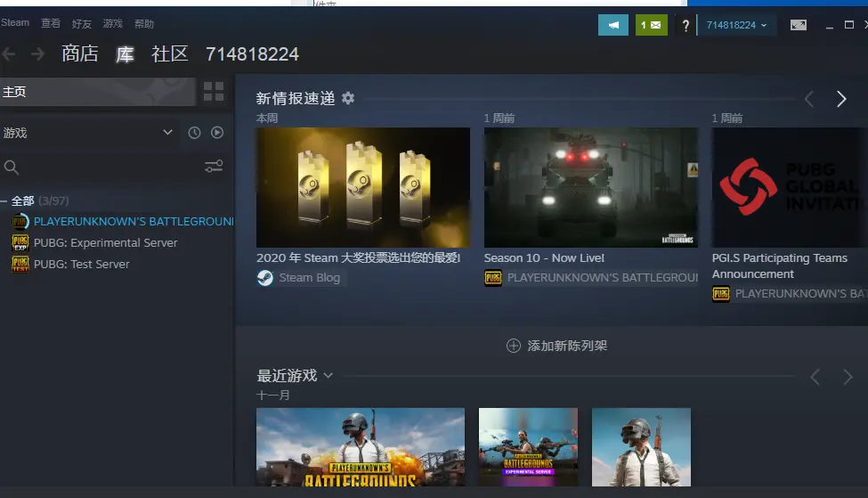Open the Steam menu
The height and width of the screenshot is (498, 868).
click(x=15, y=22)
